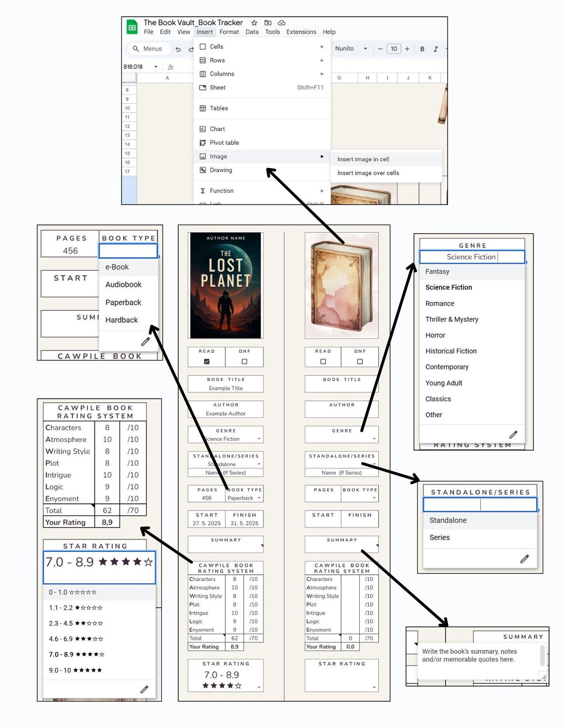Select Historical Fiction in Genre list

472,351
